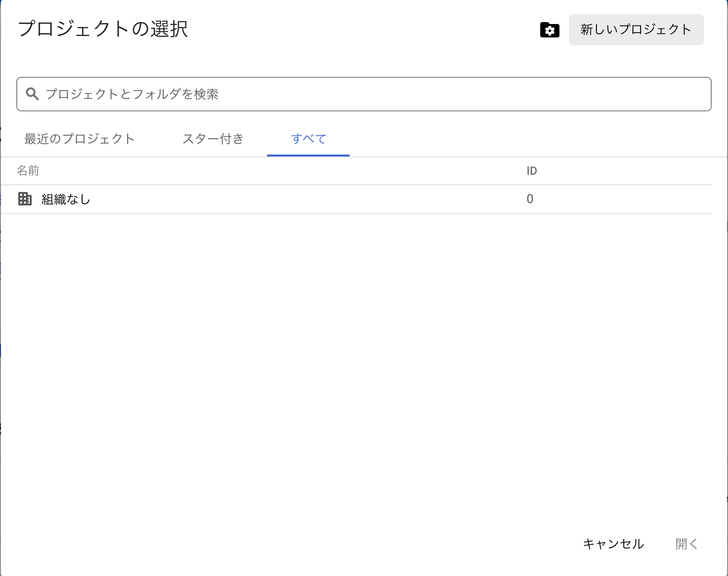Select the すべて tab
This screenshot has height=576, width=728.
click(x=308, y=139)
